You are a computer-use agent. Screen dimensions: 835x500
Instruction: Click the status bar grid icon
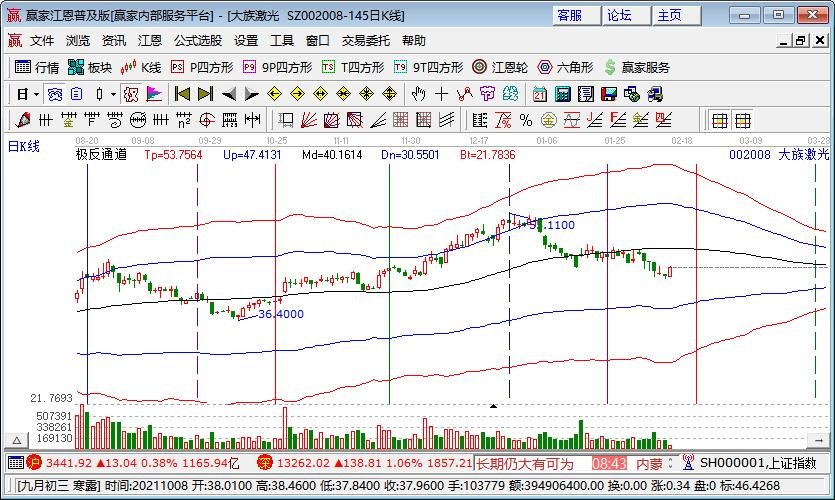(x=15, y=463)
